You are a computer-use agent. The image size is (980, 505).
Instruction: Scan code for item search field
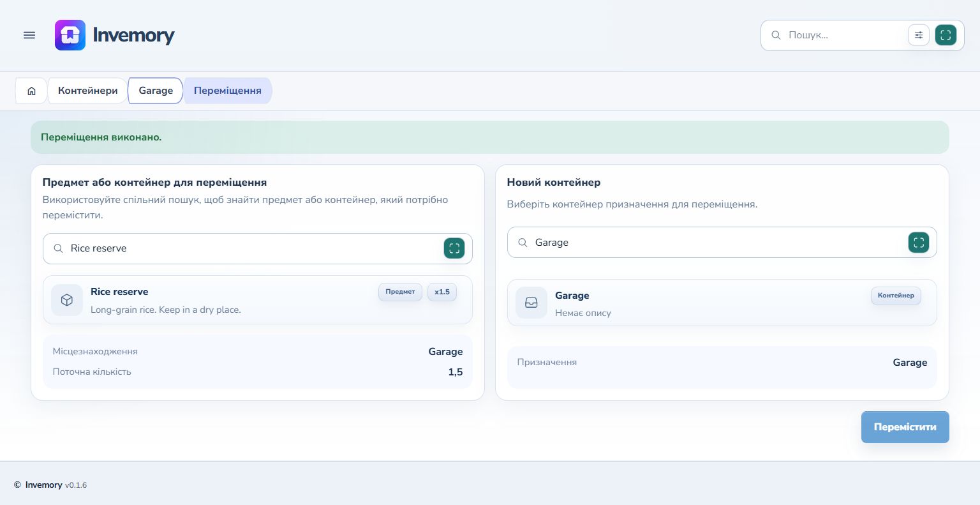pyautogui.click(x=454, y=248)
